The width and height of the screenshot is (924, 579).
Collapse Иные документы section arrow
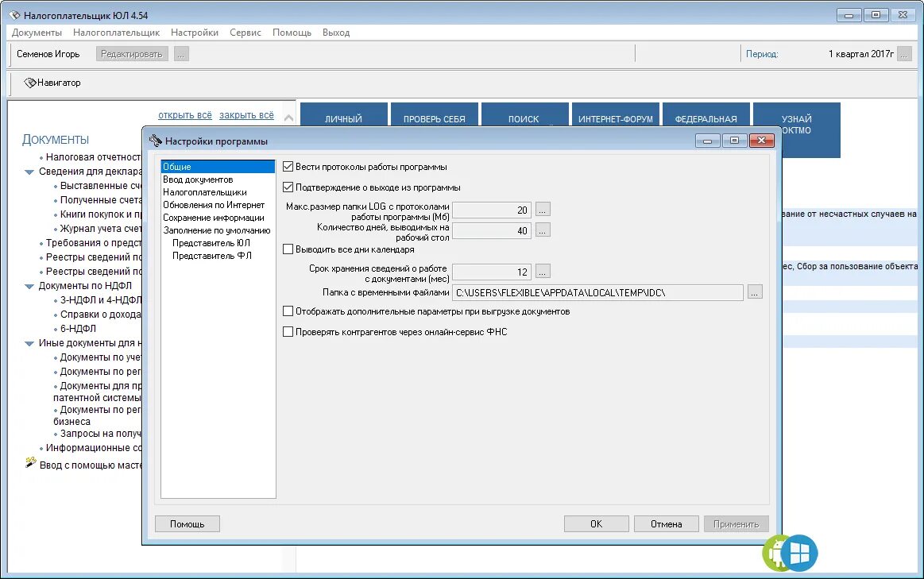[x=29, y=343]
